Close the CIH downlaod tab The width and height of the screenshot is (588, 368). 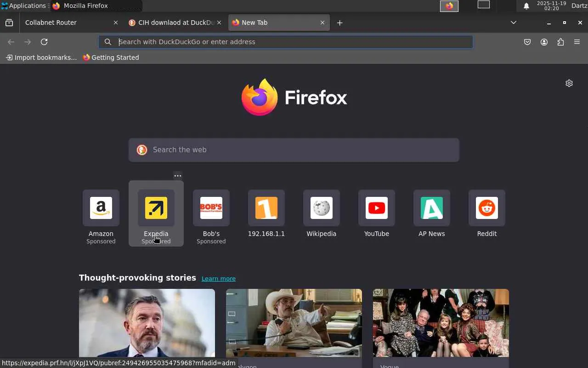pyautogui.click(x=219, y=23)
